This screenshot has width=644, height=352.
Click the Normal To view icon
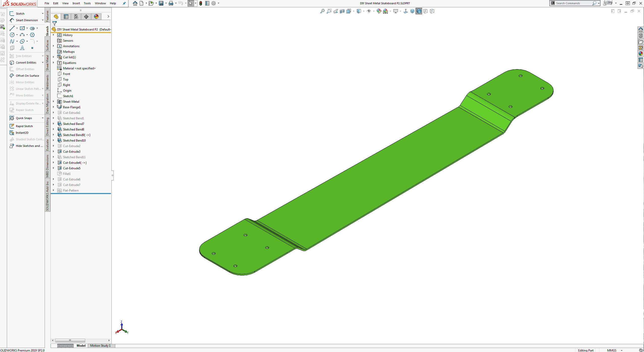[405, 11]
